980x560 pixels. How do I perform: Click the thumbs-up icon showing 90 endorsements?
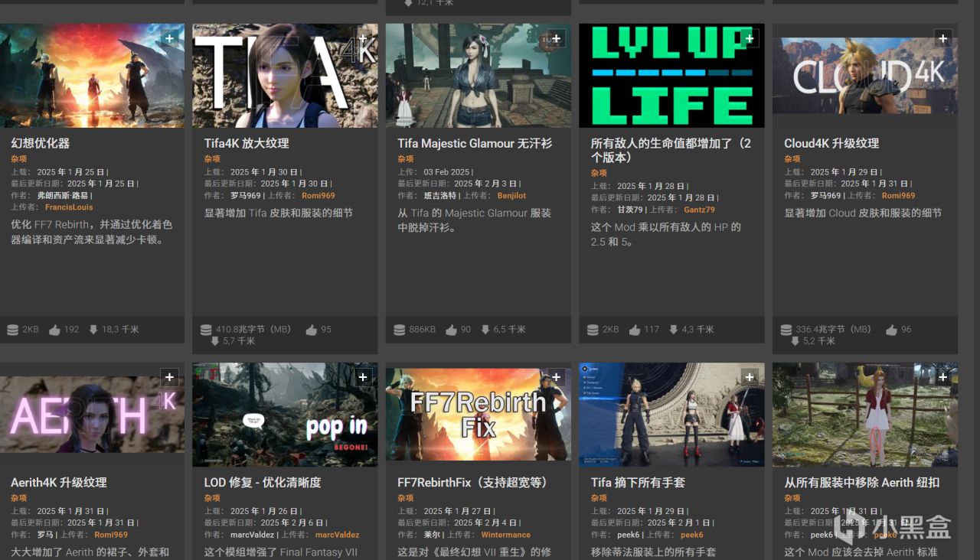point(452,330)
